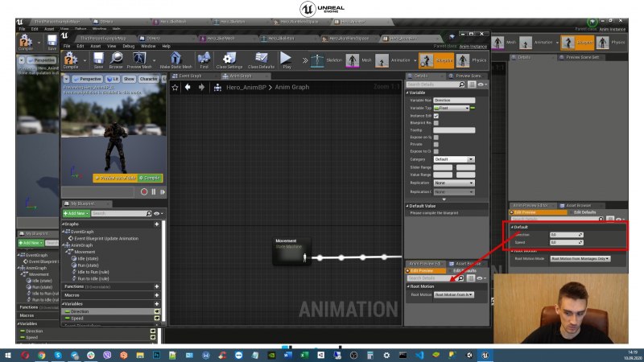Screen dimensions: 644x362
Task: Click the favorite star in graph toolbar
Action: click(175, 88)
